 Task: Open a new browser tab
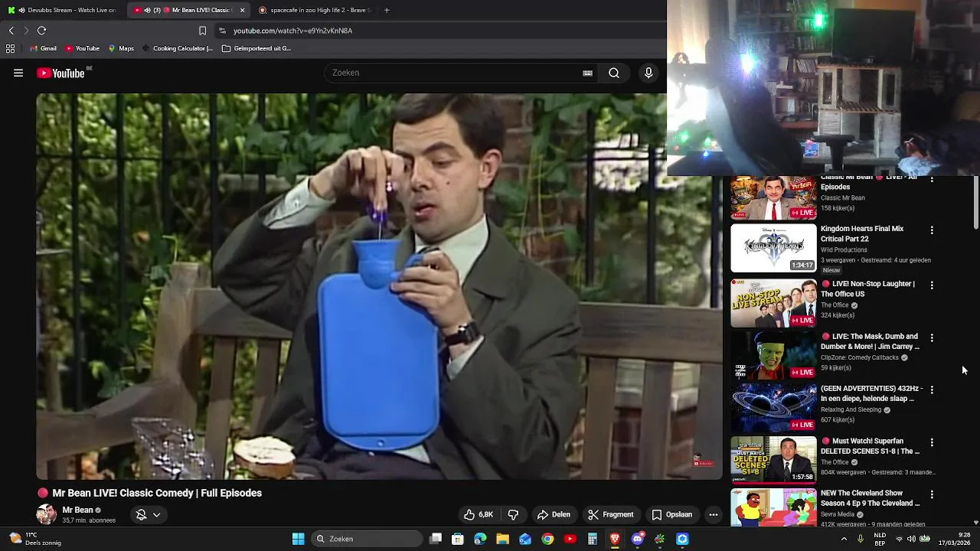click(387, 10)
